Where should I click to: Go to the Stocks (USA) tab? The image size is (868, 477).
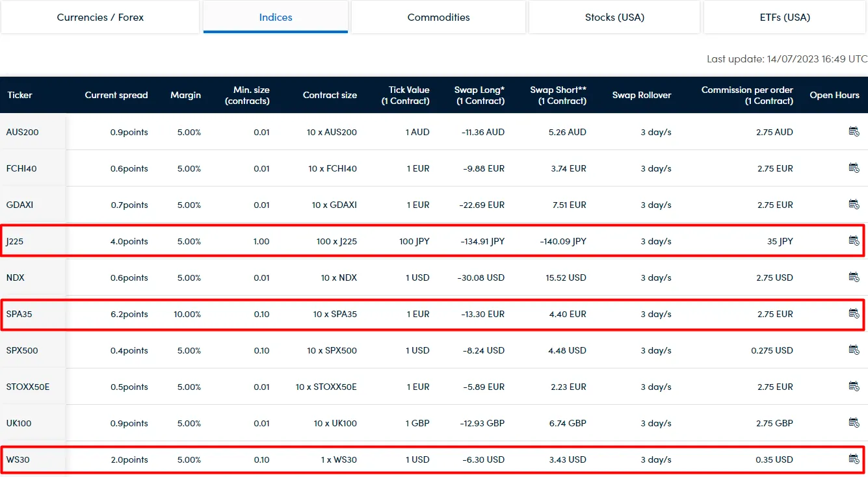[x=614, y=17]
